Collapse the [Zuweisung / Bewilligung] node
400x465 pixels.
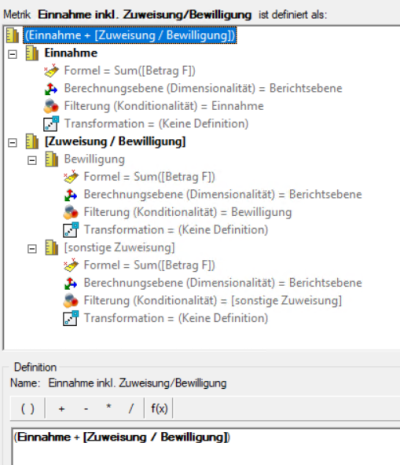tap(12, 142)
